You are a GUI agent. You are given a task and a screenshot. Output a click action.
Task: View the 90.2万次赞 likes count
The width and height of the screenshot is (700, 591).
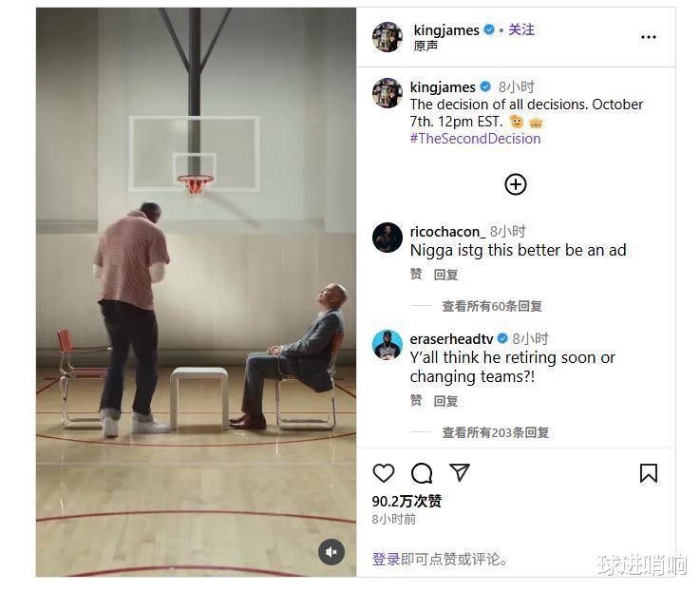click(x=407, y=501)
